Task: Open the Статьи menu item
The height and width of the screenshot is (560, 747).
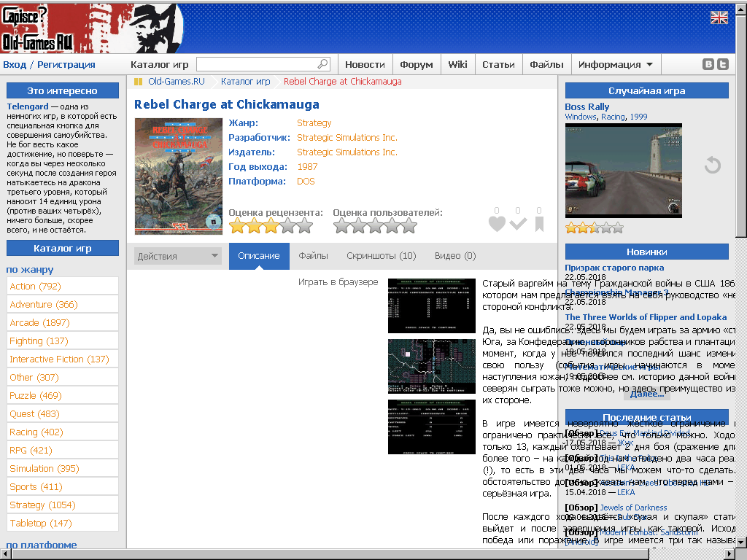Action: point(498,64)
